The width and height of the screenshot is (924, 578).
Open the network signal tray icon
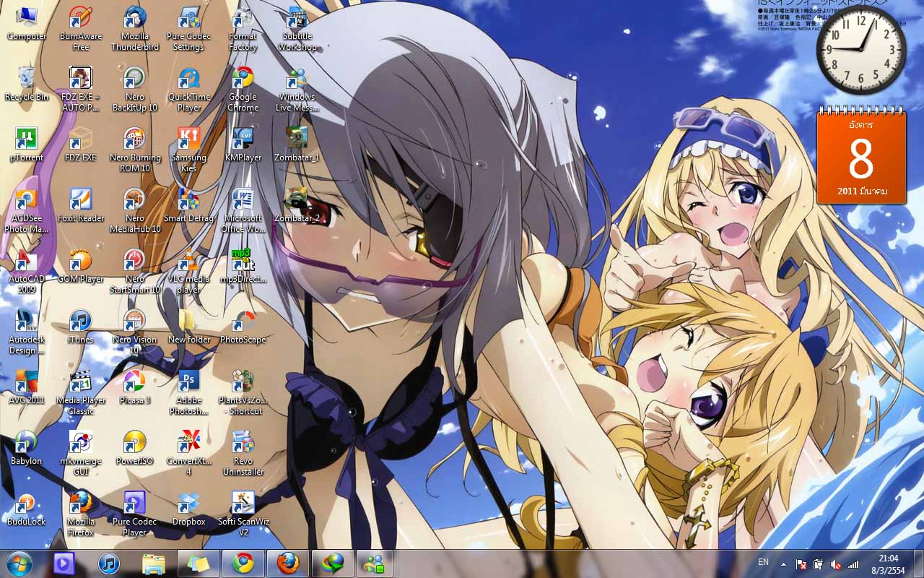pyautogui.click(x=853, y=564)
